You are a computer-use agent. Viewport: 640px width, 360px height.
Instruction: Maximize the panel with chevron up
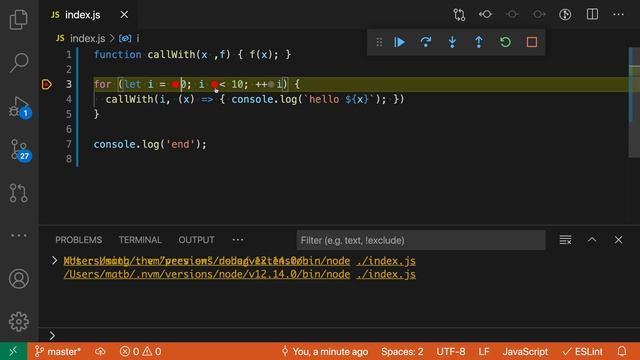tap(592, 240)
